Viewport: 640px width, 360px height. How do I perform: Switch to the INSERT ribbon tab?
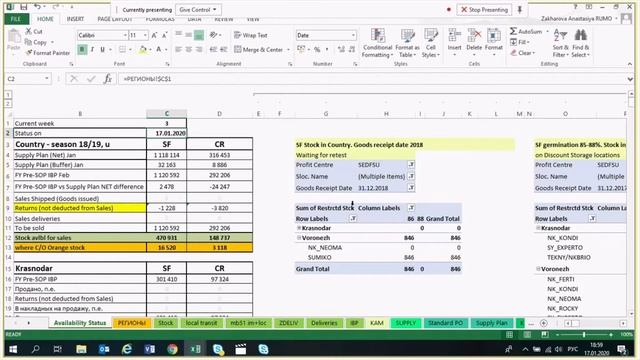[75, 19]
